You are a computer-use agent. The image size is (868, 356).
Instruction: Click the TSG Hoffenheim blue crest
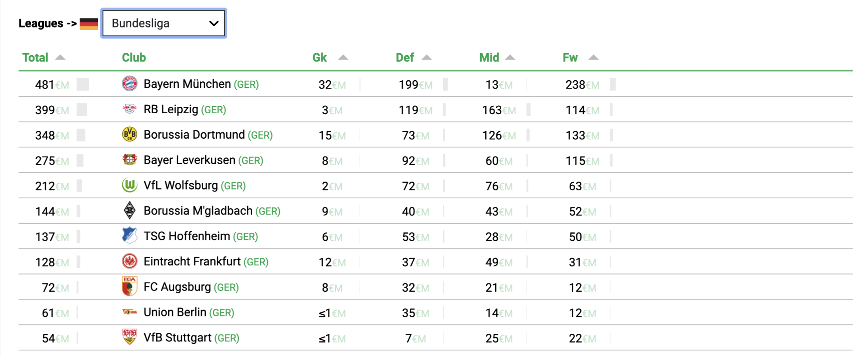[130, 236]
